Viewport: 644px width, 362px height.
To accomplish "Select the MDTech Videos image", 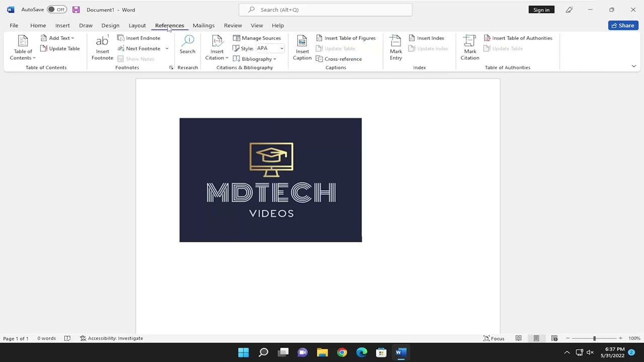I will click(x=271, y=180).
